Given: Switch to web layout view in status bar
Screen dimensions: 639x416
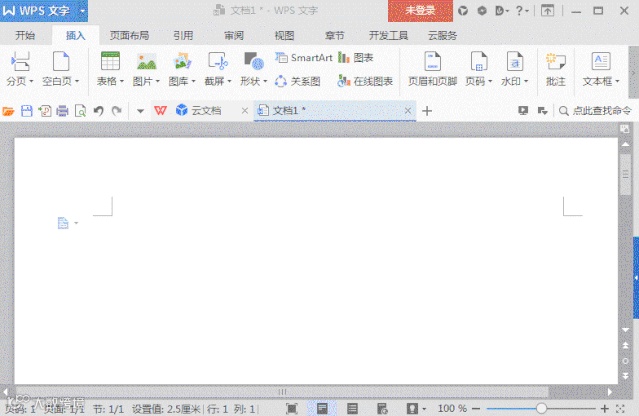Looking at the screenshot, I should (x=382, y=408).
